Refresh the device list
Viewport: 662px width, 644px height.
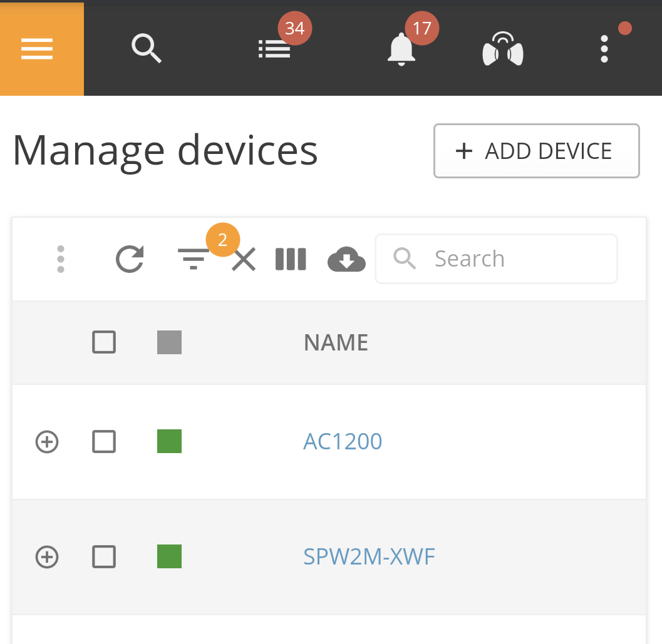(130, 258)
